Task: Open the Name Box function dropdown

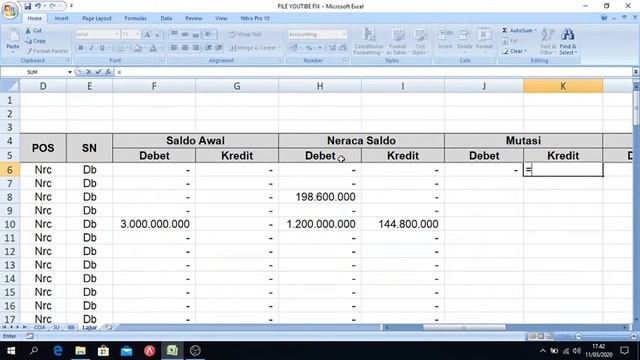Action: (70, 72)
